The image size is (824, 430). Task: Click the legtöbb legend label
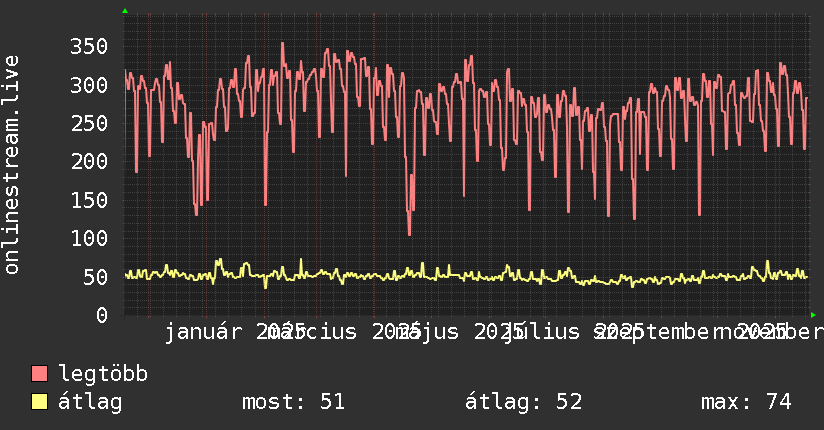click(x=103, y=374)
